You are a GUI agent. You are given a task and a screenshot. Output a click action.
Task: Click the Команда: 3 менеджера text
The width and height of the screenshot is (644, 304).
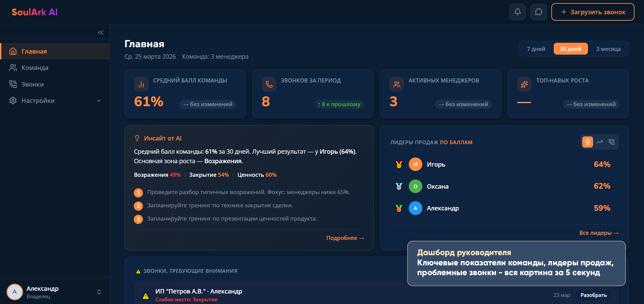tap(215, 56)
